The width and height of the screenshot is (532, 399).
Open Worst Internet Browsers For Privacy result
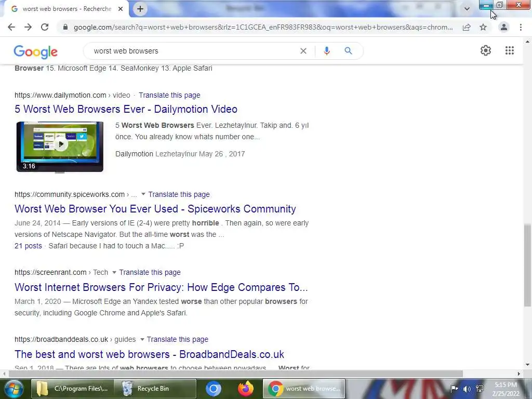[x=161, y=287]
